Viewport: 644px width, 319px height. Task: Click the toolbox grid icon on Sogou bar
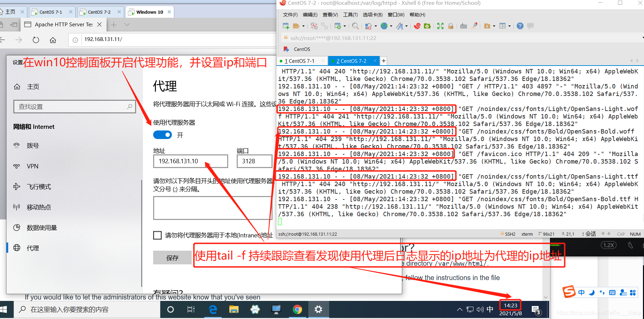coord(633,292)
